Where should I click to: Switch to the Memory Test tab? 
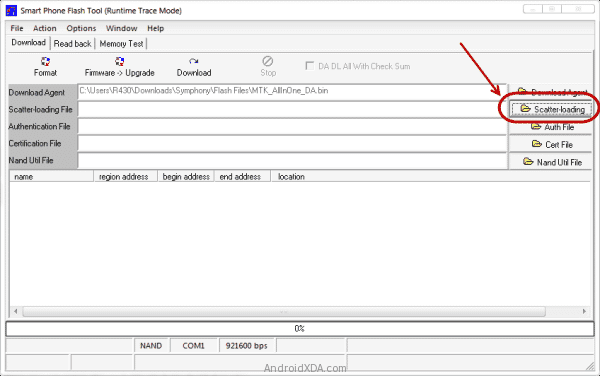tap(121, 44)
